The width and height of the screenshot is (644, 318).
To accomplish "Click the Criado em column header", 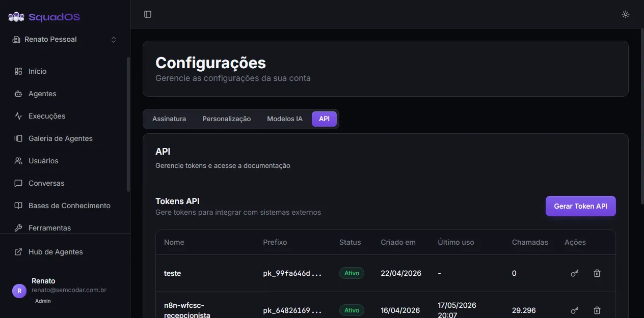I will tap(398, 242).
